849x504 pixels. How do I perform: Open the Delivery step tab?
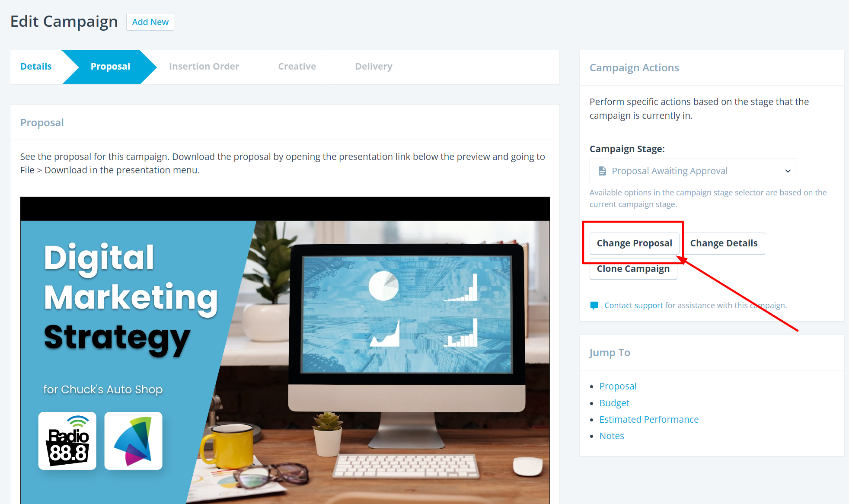point(373,67)
